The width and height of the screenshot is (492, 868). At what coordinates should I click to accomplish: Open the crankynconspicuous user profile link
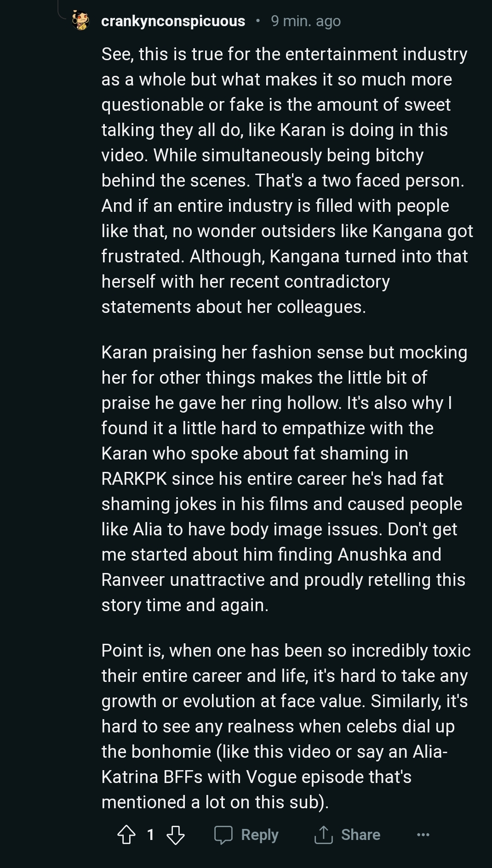[173, 21]
